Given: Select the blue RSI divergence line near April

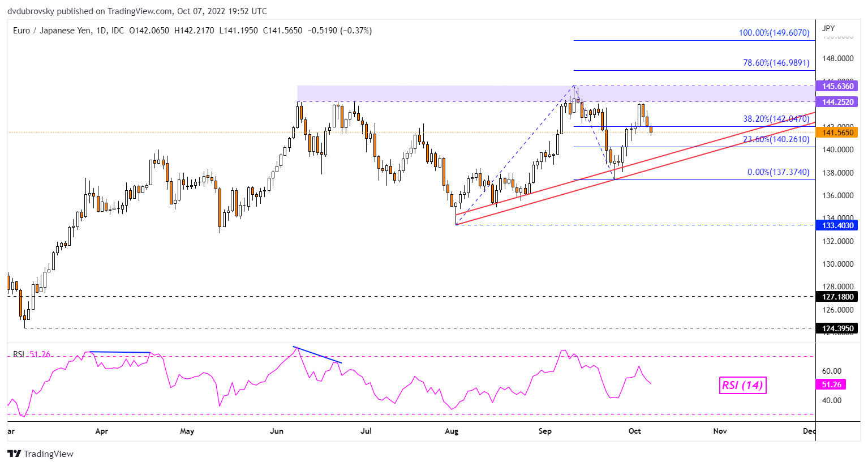Looking at the screenshot, I should point(119,352).
